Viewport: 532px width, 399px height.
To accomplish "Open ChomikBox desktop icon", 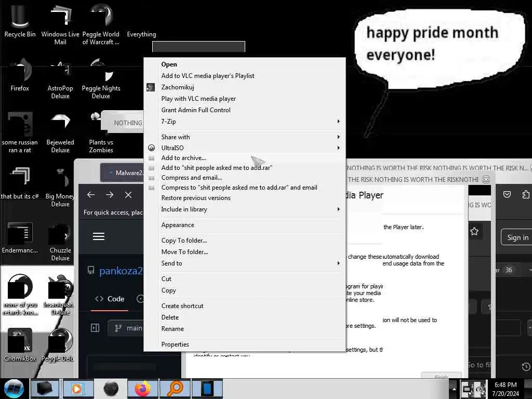I will [20, 344].
